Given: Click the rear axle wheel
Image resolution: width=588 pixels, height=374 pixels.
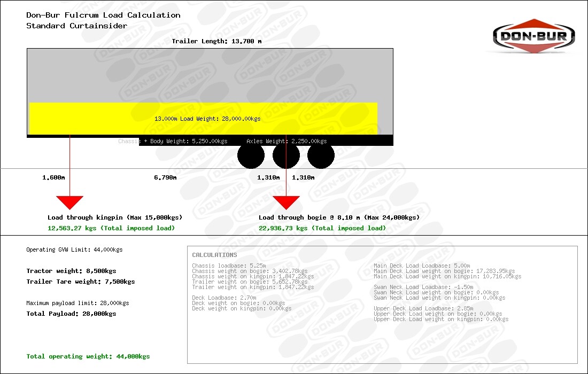Looking at the screenshot, I should 321,155.
